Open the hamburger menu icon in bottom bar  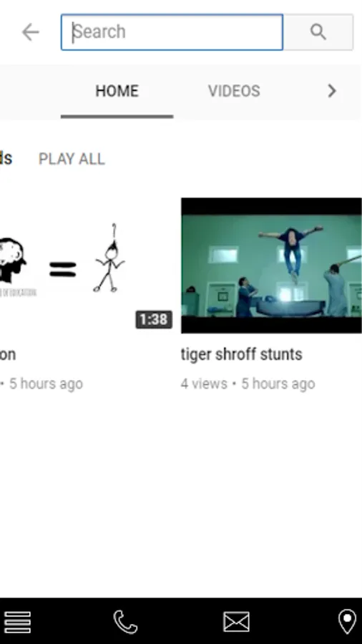click(17, 623)
